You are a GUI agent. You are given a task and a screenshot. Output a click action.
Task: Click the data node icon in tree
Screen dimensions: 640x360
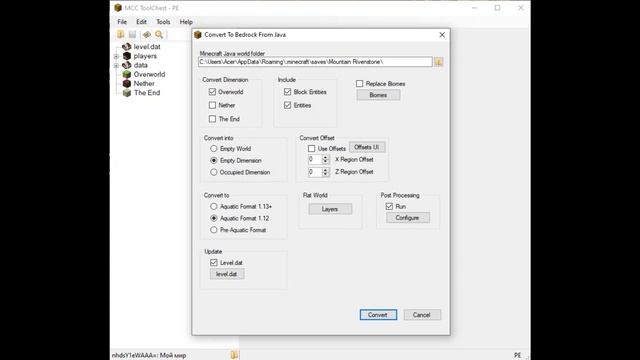[x=127, y=65]
